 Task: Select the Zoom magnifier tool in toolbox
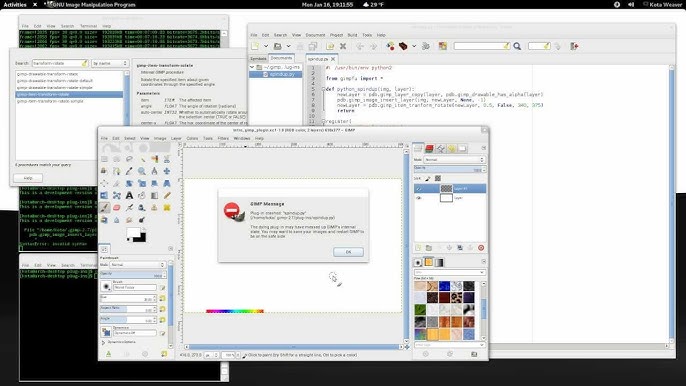(142, 171)
